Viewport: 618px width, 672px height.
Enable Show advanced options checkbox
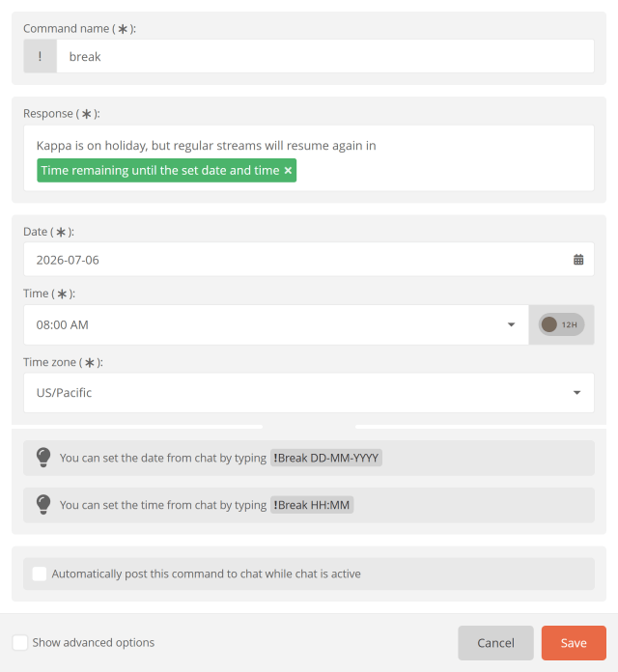(19, 642)
